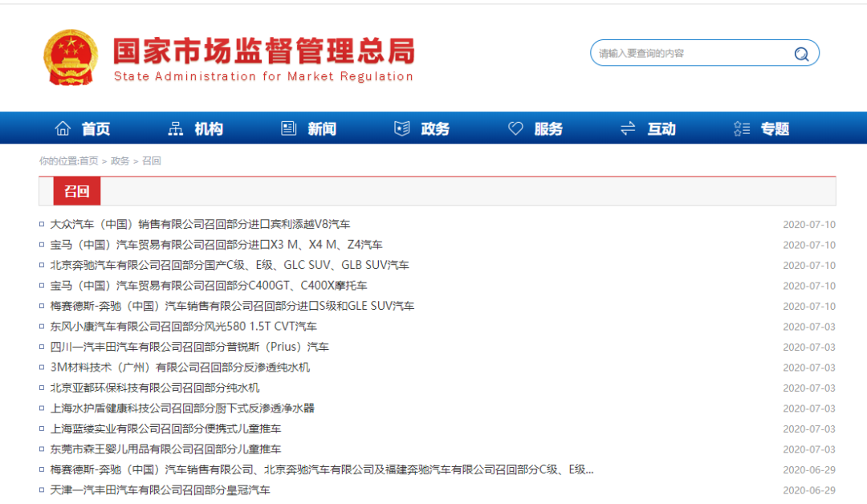Open 东风小康 recall of 风光580 1.5T CVT
This screenshot has width=867, height=504.
(x=184, y=326)
